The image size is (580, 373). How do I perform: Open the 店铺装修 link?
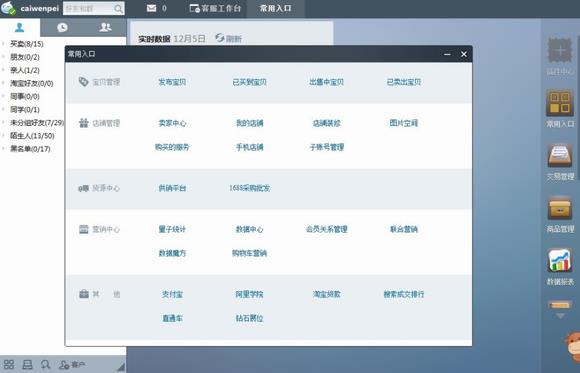click(327, 123)
